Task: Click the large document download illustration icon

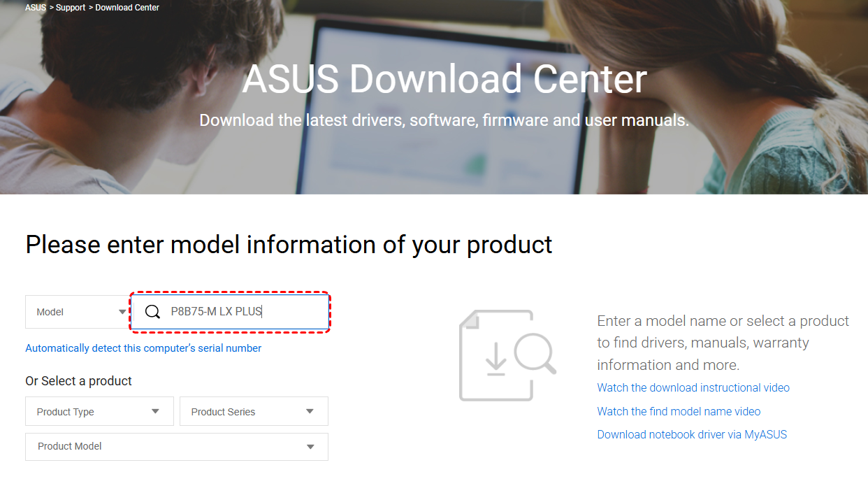Action: coord(507,355)
